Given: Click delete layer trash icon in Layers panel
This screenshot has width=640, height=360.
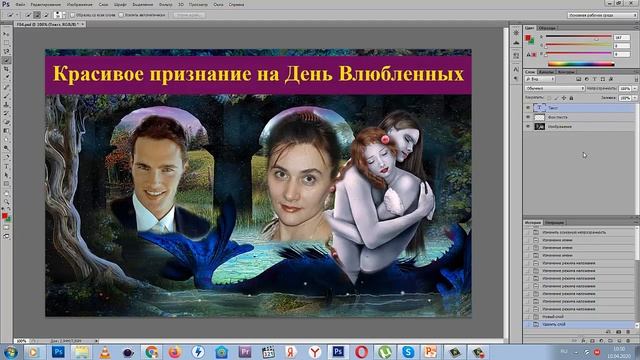Looking at the screenshot, I should 629,340.
